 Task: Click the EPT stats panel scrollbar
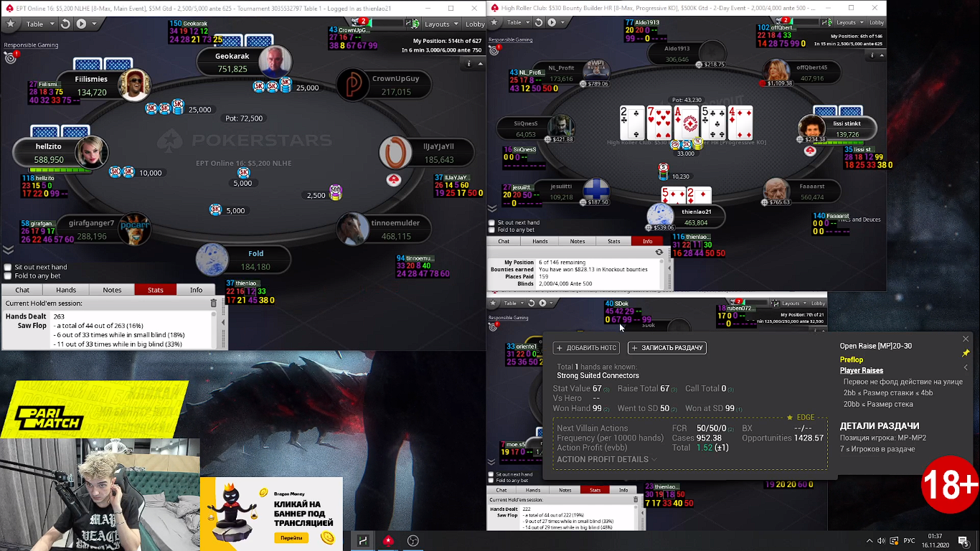(213, 329)
